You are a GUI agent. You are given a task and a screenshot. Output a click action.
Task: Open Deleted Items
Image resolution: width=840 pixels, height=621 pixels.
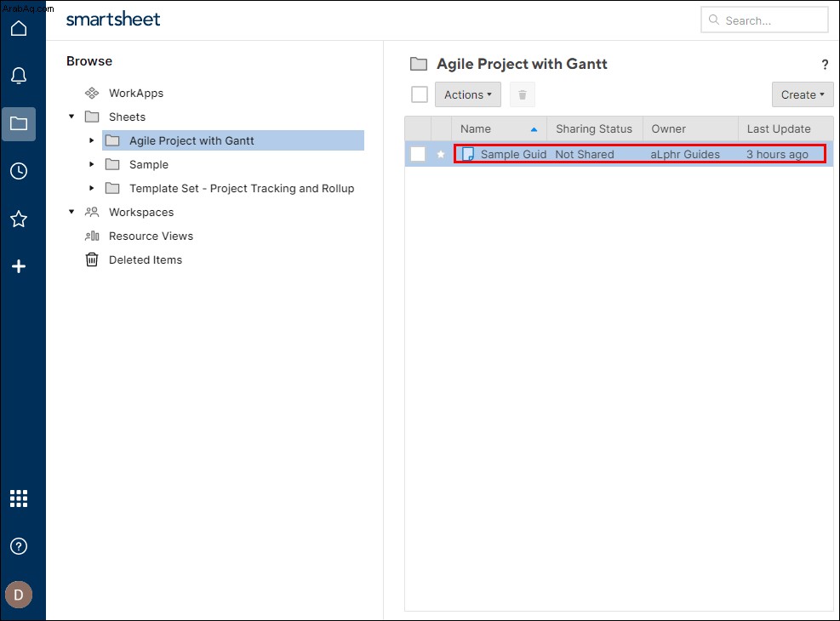146,259
